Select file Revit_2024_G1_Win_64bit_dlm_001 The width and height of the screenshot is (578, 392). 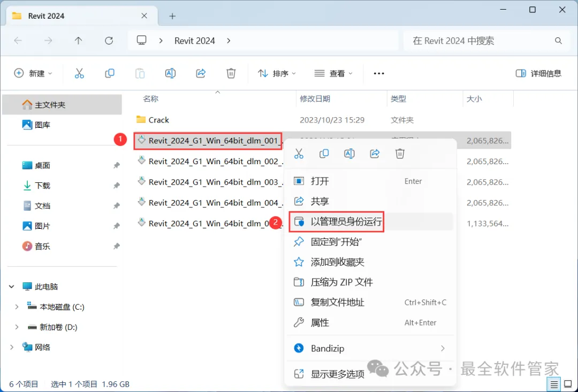click(208, 141)
